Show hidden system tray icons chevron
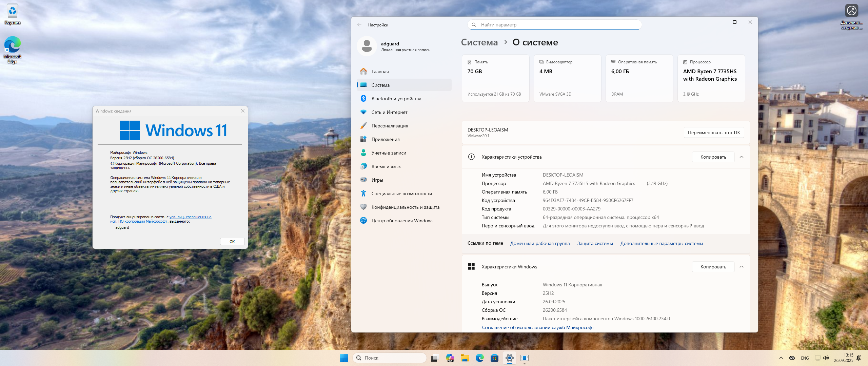 (x=781, y=358)
